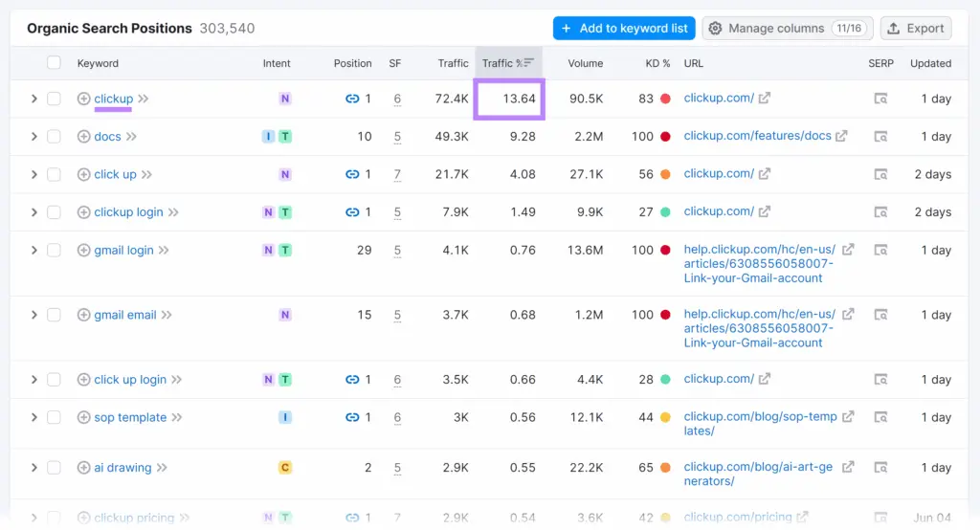
Task: Click SF value 7 in click up row
Action: pyautogui.click(x=397, y=174)
